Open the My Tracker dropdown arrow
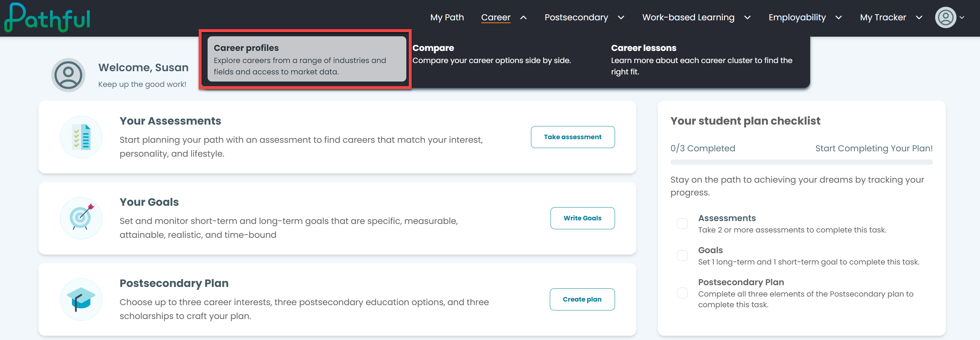The height and width of the screenshot is (340, 980). click(919, 17)
